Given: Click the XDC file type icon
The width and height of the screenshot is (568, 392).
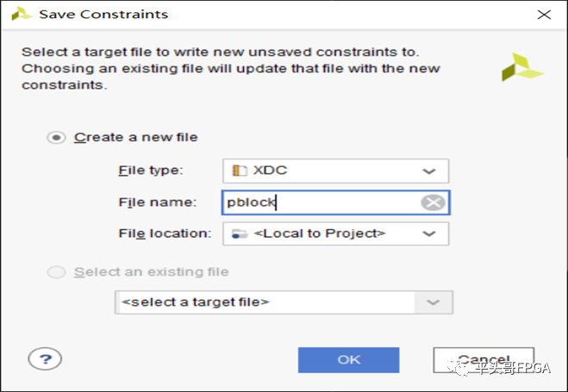Looking at the screenshot, I should (x=240, y=171).
